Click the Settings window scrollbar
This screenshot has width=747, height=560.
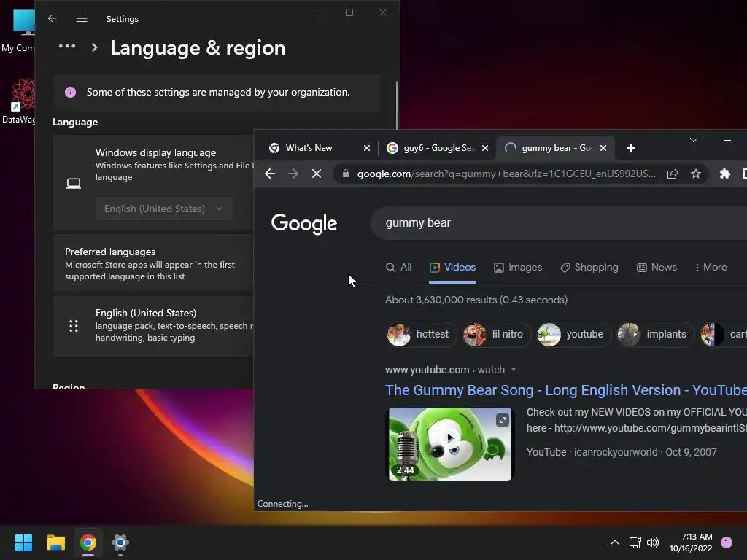[x=396, y=105]
